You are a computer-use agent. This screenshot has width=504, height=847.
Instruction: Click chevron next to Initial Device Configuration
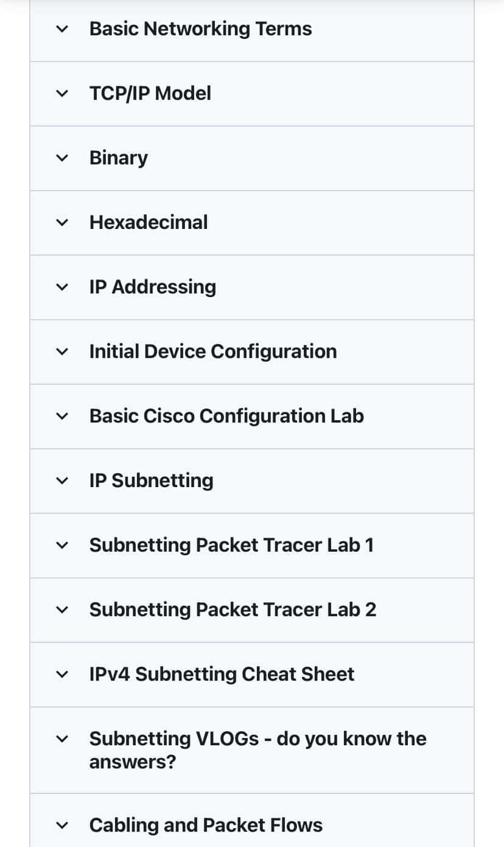[62, 352]
